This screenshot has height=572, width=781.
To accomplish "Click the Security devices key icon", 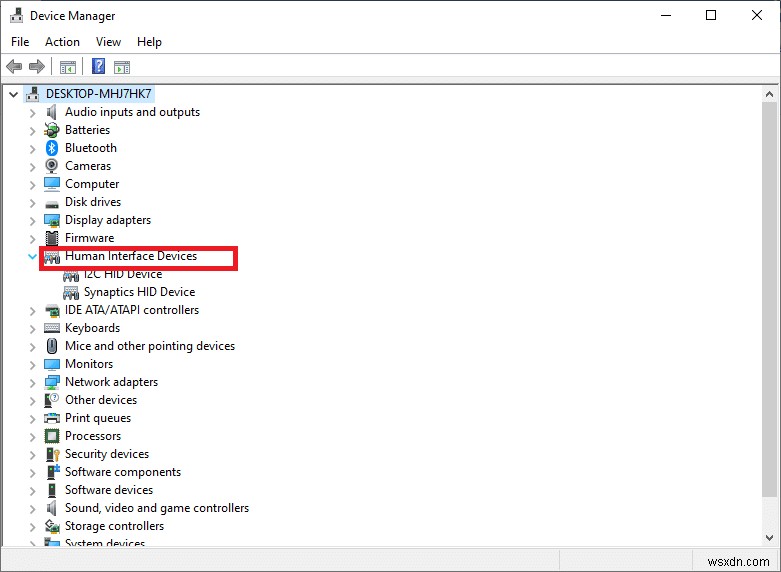I will click(52, 454).
